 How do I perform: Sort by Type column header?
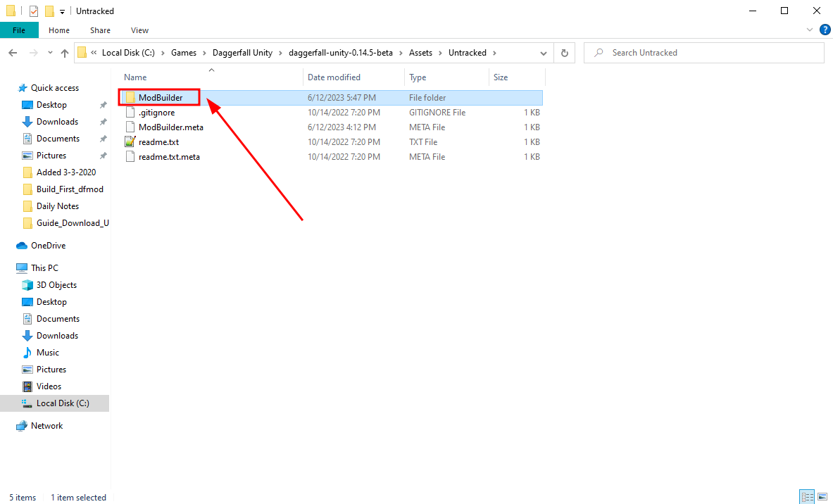tap(447, 77)
